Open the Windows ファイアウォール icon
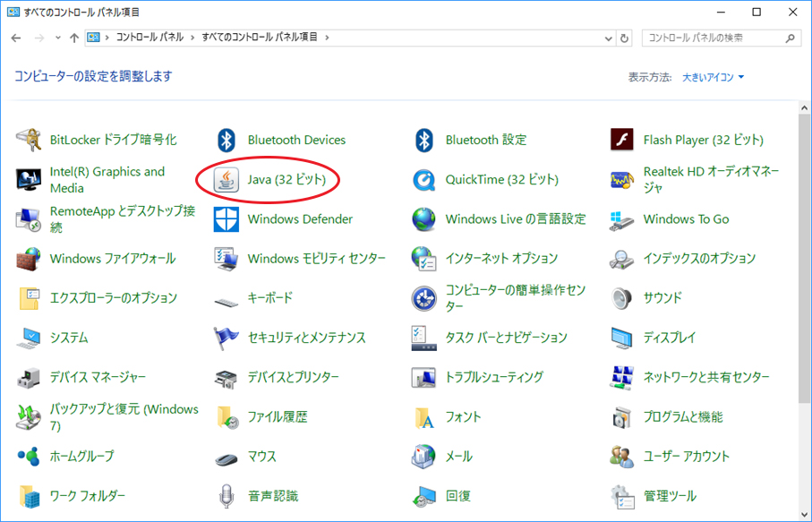Image resolution: width=812 pixels, height=522 pixels. pos(29,259)
